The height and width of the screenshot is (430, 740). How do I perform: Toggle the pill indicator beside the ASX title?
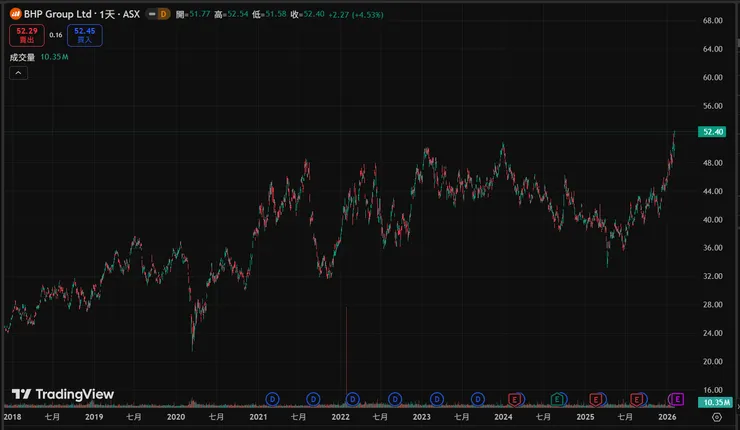156,15
